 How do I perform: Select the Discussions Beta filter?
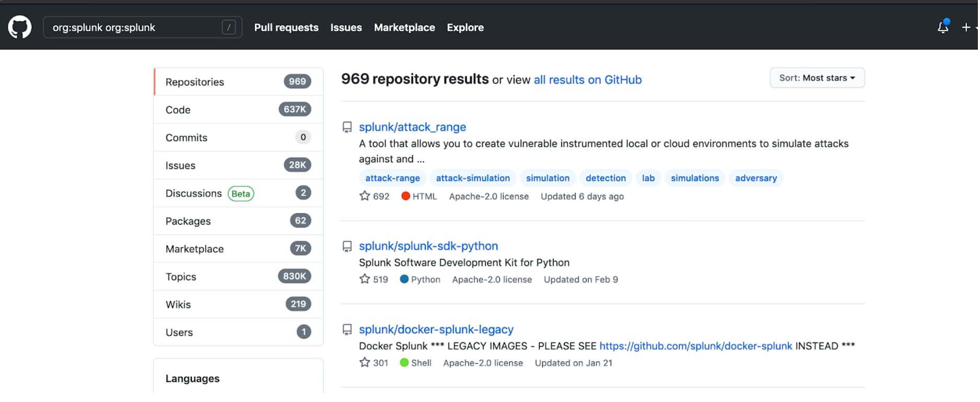point(238,193)
